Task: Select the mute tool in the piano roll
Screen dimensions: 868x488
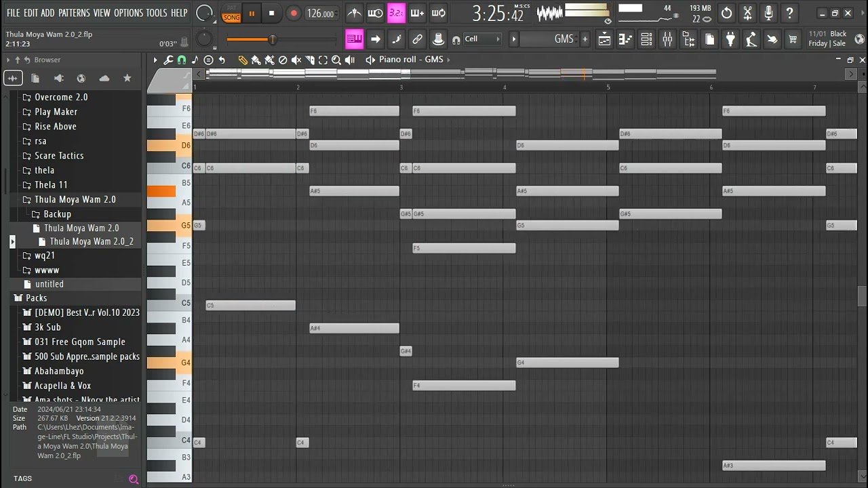Action: 296,60
